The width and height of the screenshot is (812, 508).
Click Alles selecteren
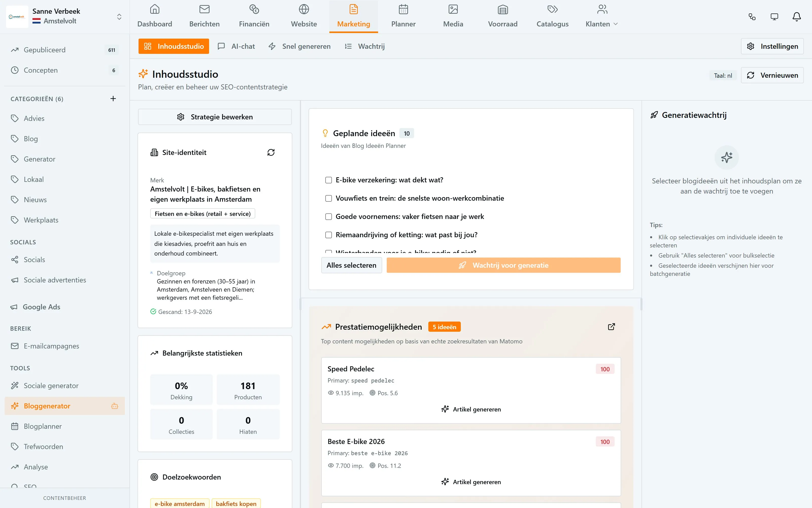(351, 265)
